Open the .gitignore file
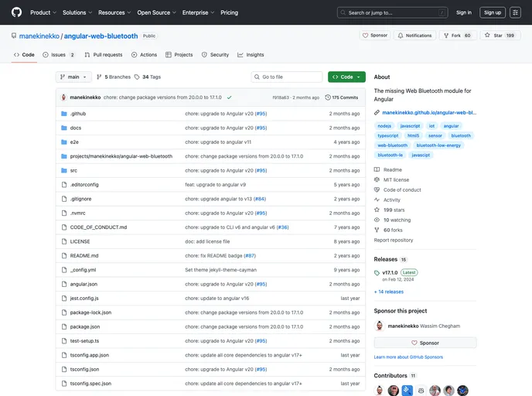532x396 pixels. pyautogui.click(x=80, y=200)
